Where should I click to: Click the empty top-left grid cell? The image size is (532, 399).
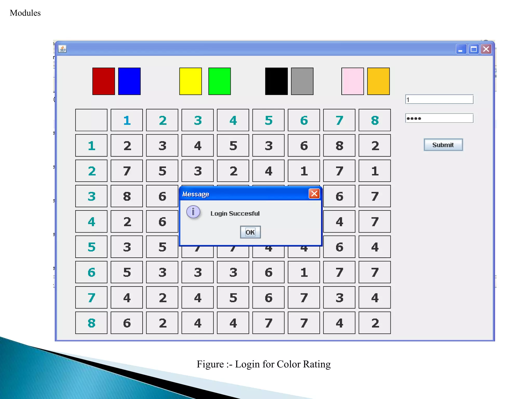(x=91, y=120)
